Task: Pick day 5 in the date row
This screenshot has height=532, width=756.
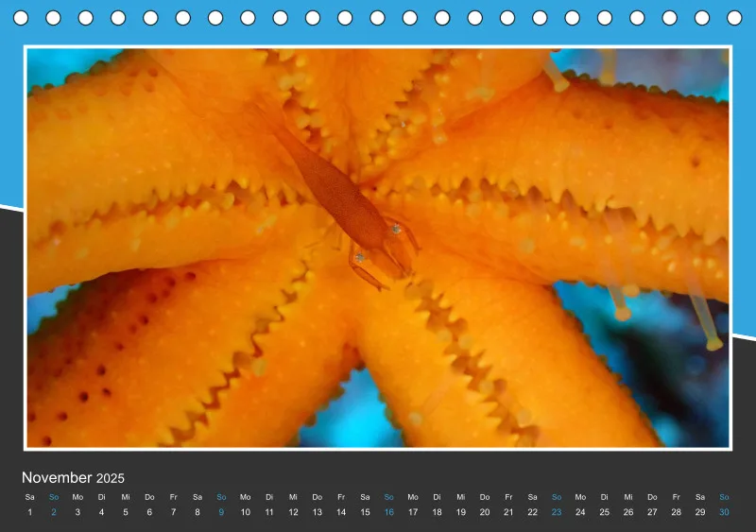Action: coord(126,512)
